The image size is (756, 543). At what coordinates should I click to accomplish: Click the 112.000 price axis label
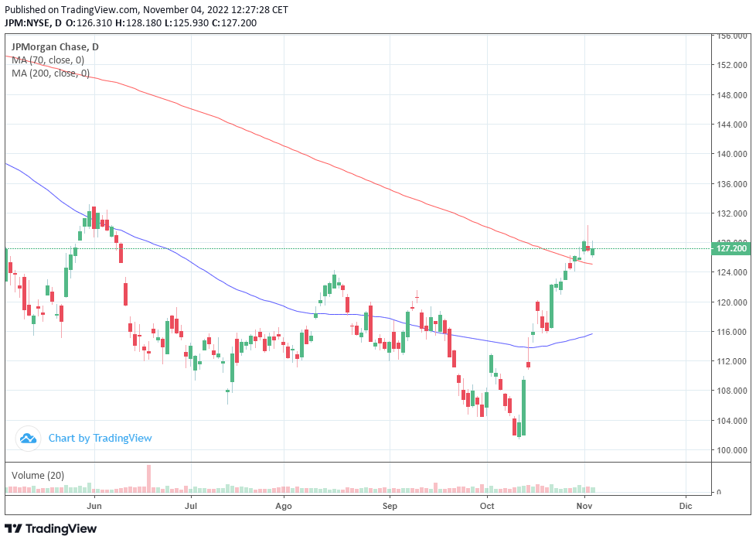(731, 361)
